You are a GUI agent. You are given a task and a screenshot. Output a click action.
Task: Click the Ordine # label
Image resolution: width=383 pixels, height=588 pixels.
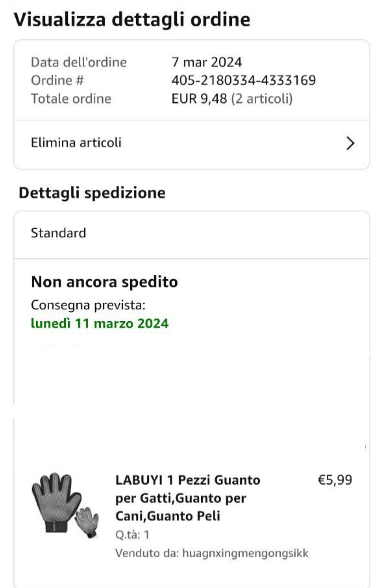57,80
